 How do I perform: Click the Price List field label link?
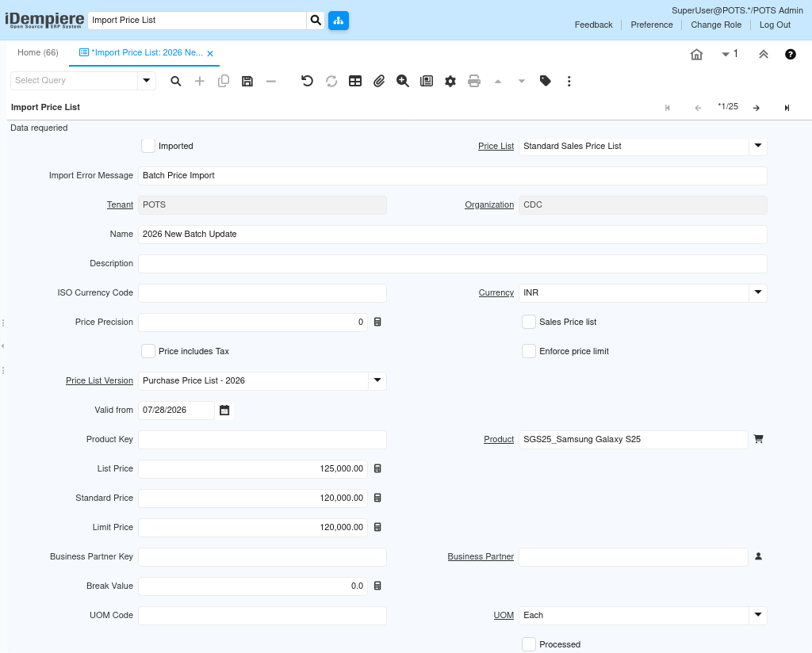pos(496,147)
